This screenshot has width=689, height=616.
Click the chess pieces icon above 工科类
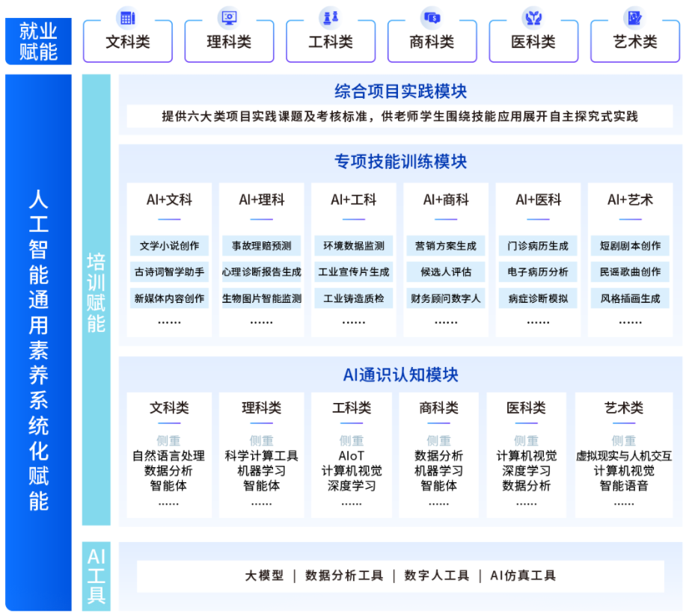pos(330,18)
